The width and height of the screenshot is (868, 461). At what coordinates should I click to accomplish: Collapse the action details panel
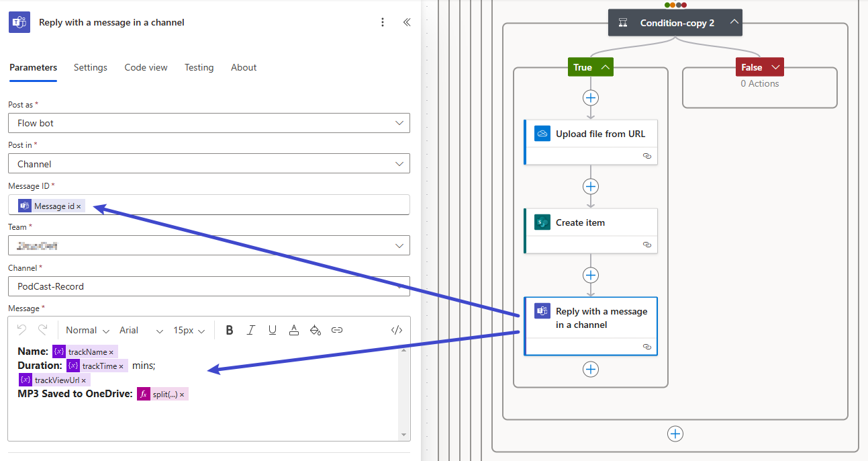coord(406,22)
